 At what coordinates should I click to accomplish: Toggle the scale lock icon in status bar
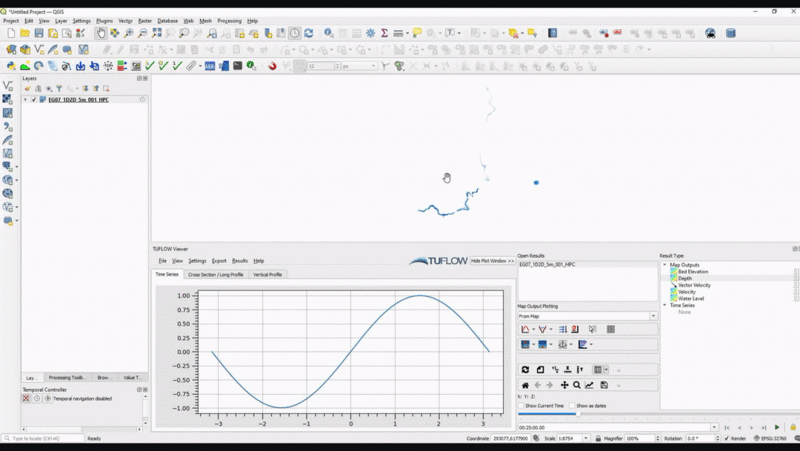(x=597, y=438)
